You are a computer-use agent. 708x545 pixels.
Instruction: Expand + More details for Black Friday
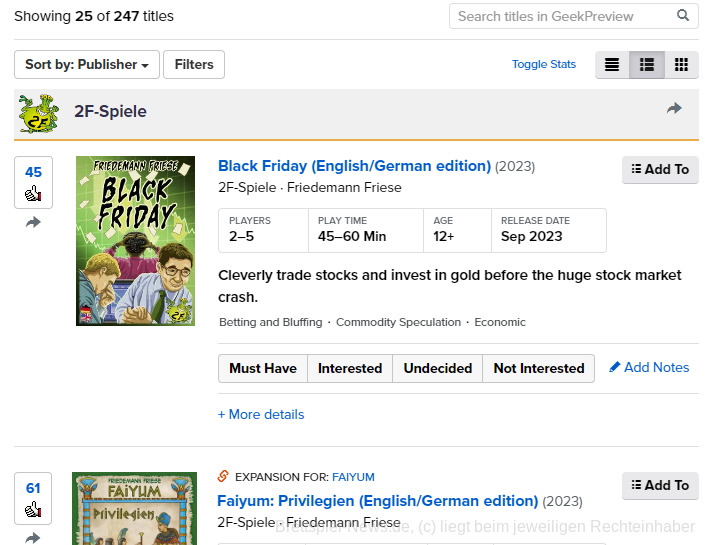click(261, 415)
